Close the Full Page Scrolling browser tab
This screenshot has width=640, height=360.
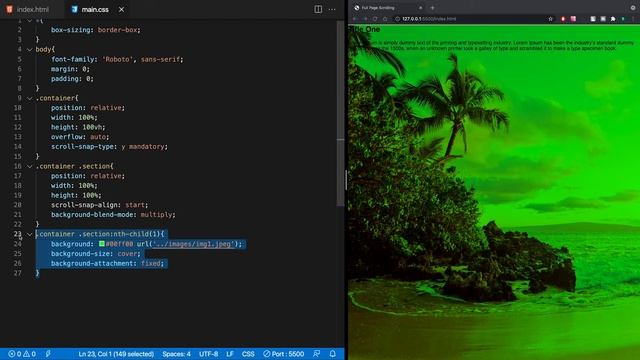pyautogui.click(x=420, y=8)
